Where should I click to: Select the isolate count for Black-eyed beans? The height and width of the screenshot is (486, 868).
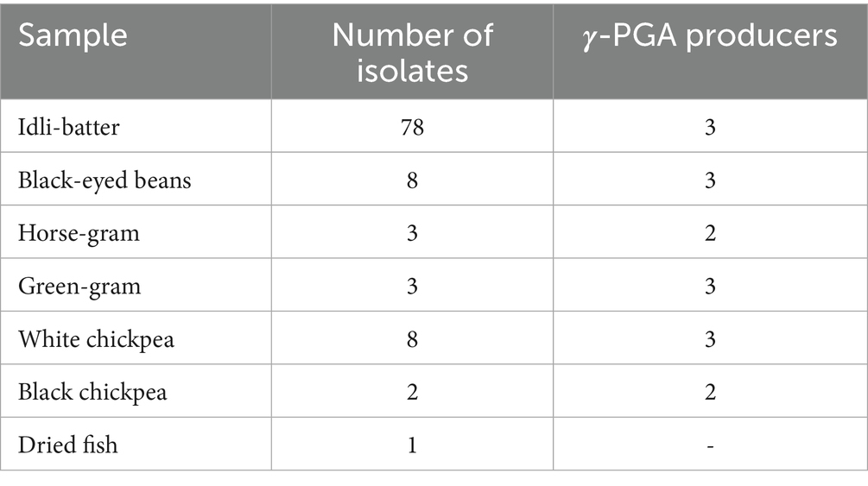(412, 180)
